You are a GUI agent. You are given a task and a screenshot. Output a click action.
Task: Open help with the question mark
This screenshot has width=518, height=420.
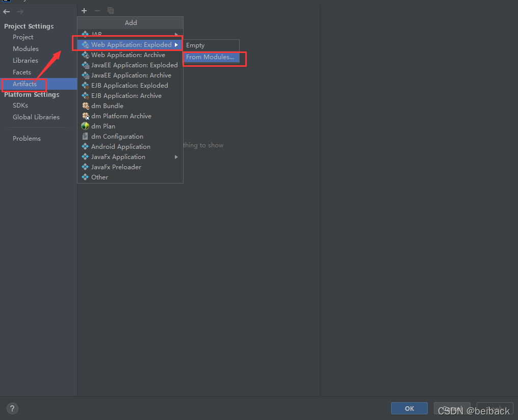coord(12,409)
